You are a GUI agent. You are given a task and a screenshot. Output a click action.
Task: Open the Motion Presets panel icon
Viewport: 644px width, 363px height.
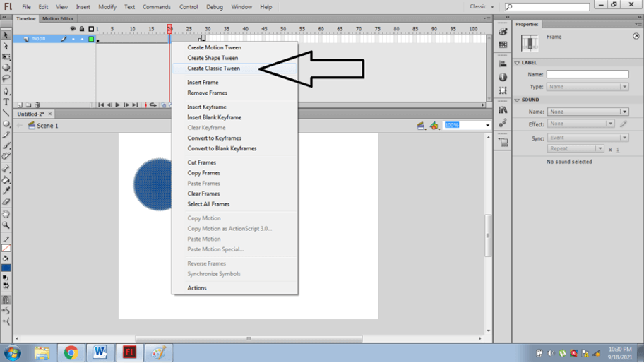point(503,123)
